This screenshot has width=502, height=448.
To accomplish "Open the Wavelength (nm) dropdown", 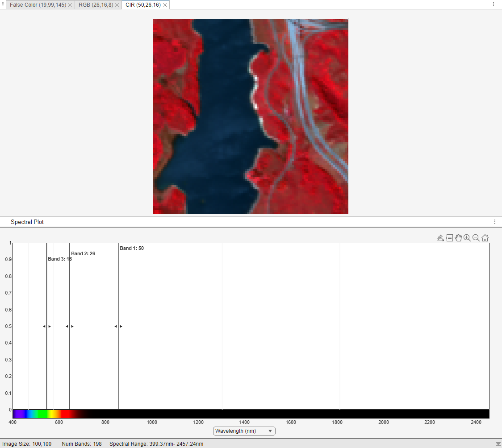I will [244, 431].
